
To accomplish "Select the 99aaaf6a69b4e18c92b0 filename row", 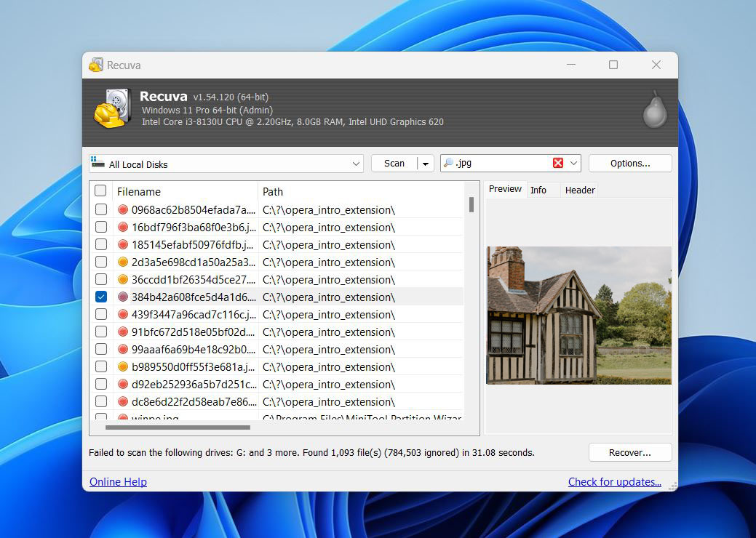I will 194,349.
